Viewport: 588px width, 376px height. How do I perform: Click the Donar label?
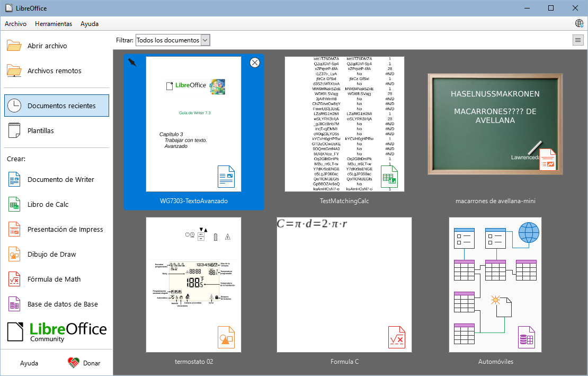pos(92,363)
